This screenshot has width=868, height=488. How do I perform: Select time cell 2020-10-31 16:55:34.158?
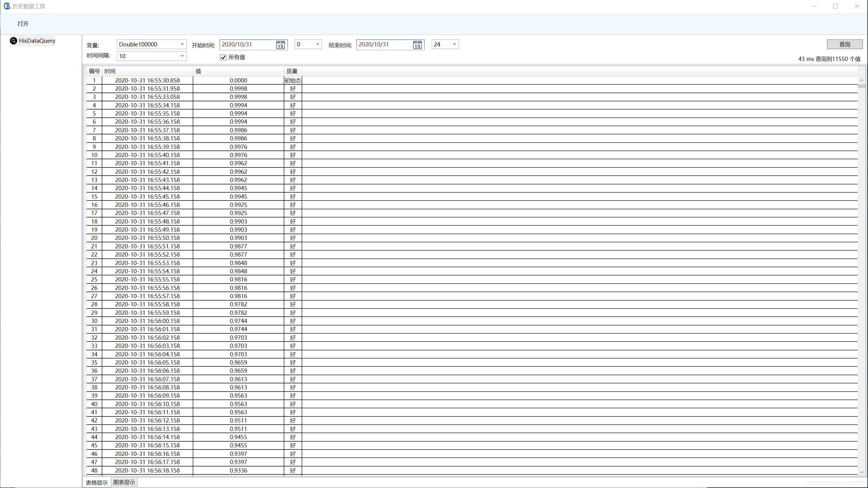[x=147, y=106]
